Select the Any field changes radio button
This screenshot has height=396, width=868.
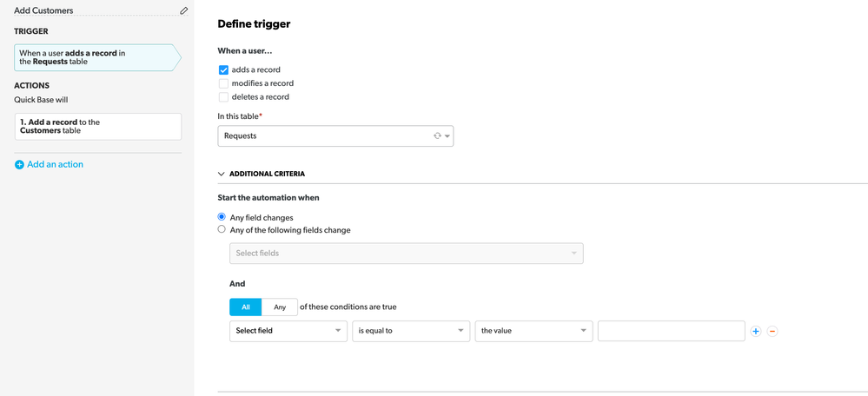pyautogui.click(x=222, y=217)
